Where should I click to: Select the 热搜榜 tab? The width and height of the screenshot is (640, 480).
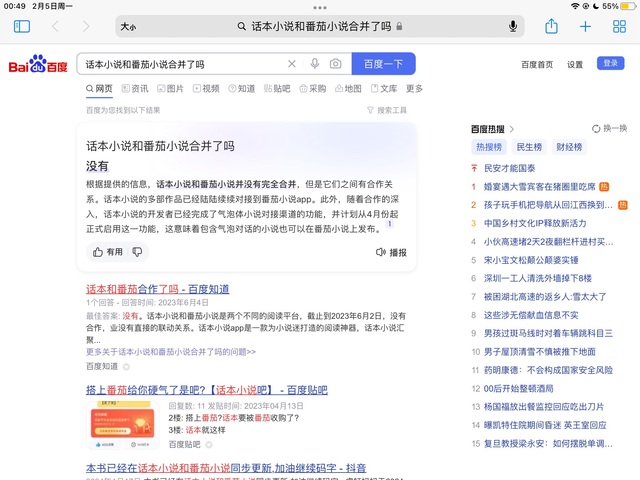coord(489,147)
